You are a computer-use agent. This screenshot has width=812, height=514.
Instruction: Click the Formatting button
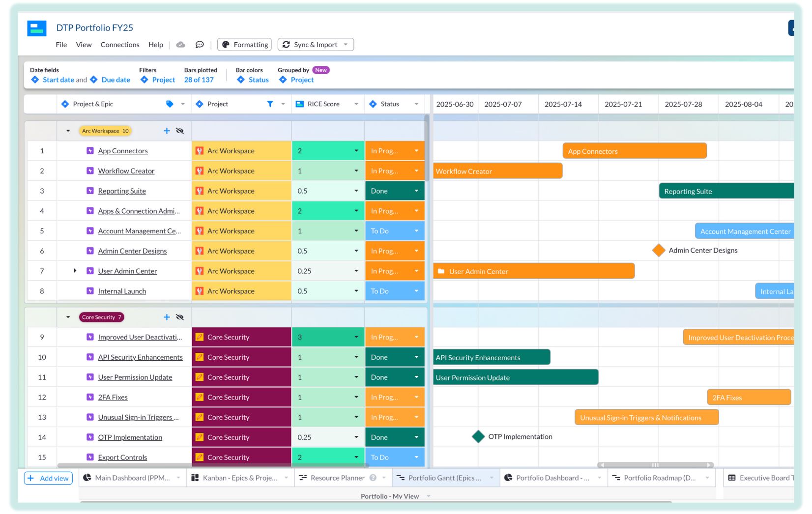pyautogui.click(x=245, y=45)
